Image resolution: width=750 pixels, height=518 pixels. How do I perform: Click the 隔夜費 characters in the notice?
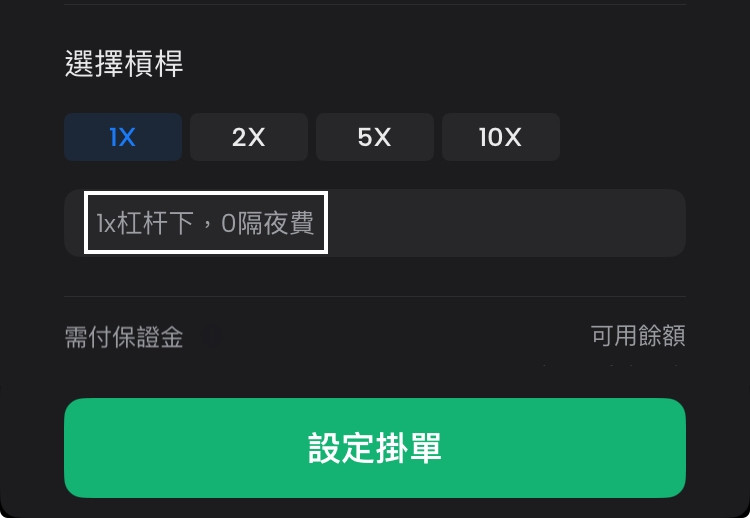pyautogui.click(x=276, y=223)
